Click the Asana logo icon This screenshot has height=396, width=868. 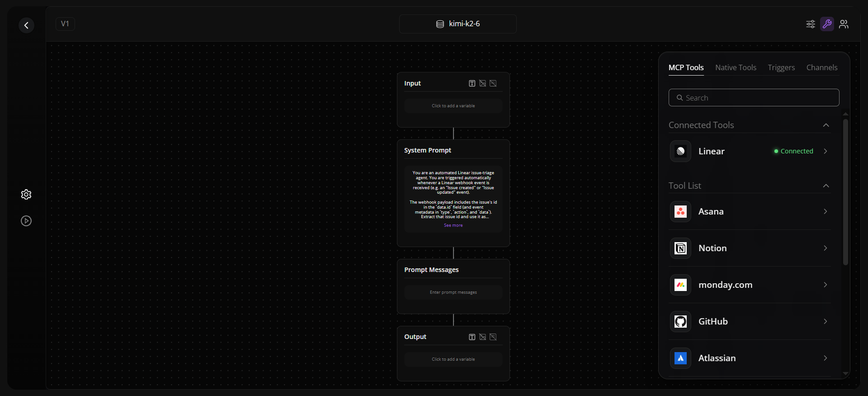click(x=680, y=211)
